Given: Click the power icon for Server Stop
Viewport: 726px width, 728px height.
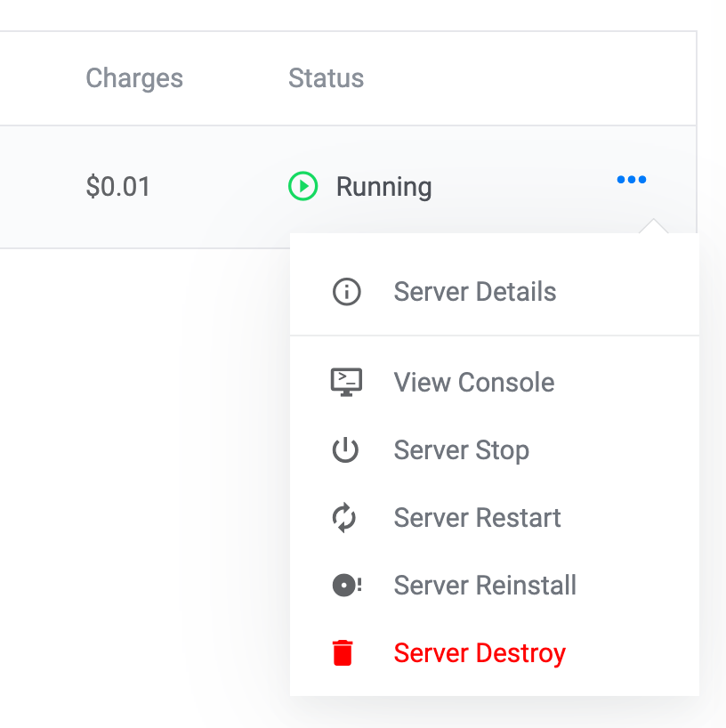Looking at the screenshot, I should (345, 450).
